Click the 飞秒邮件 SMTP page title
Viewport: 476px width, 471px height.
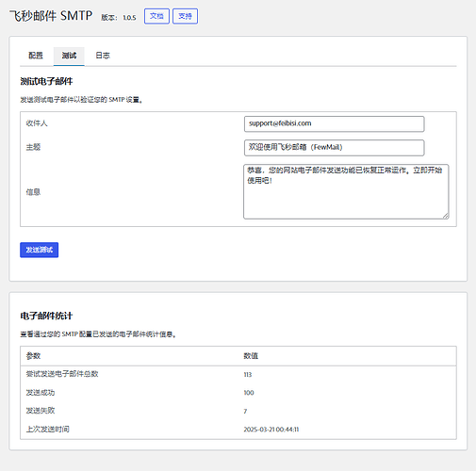(x=51, y=16)
